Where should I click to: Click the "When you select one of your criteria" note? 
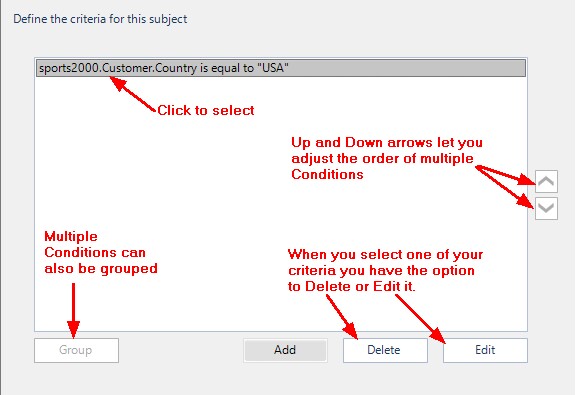pos(385,270)
